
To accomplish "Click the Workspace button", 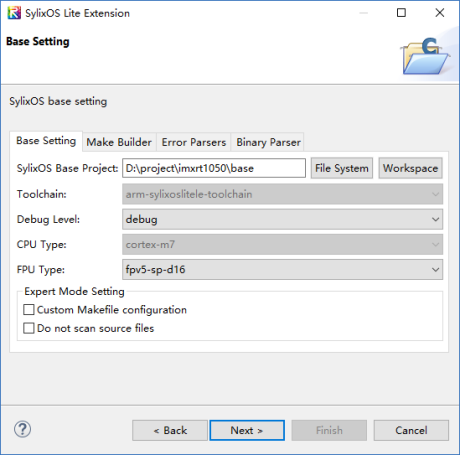I will click(x=410, y=168).
